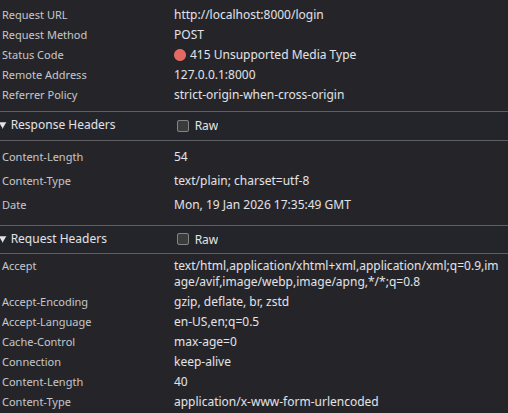This screenshot has height=413, width=508.
Task: Click the POST request method value
Action: 189,35
